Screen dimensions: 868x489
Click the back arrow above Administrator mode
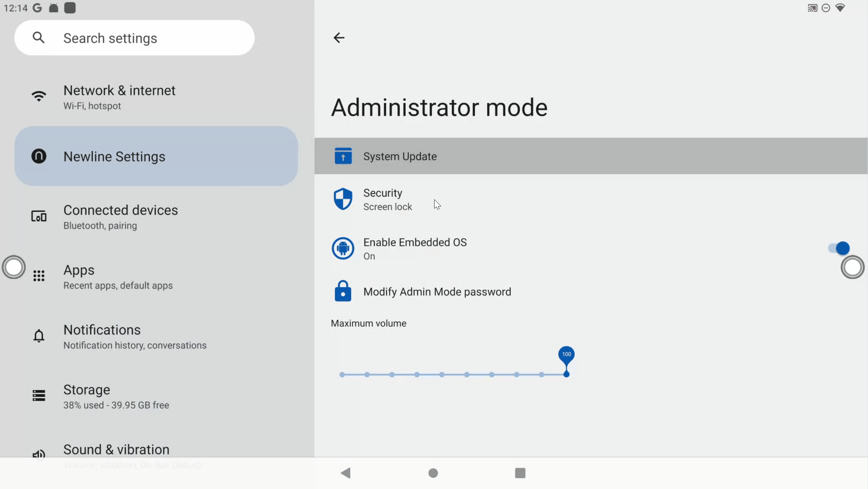coord(339,38)
